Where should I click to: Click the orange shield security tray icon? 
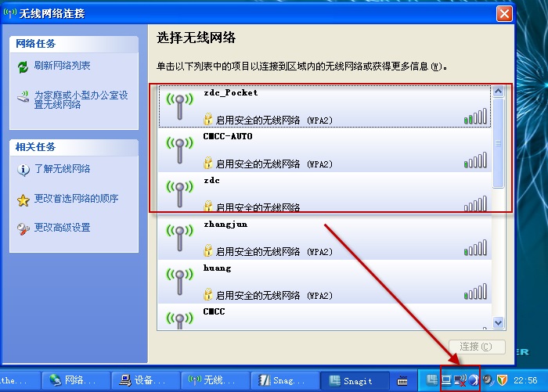503,379
